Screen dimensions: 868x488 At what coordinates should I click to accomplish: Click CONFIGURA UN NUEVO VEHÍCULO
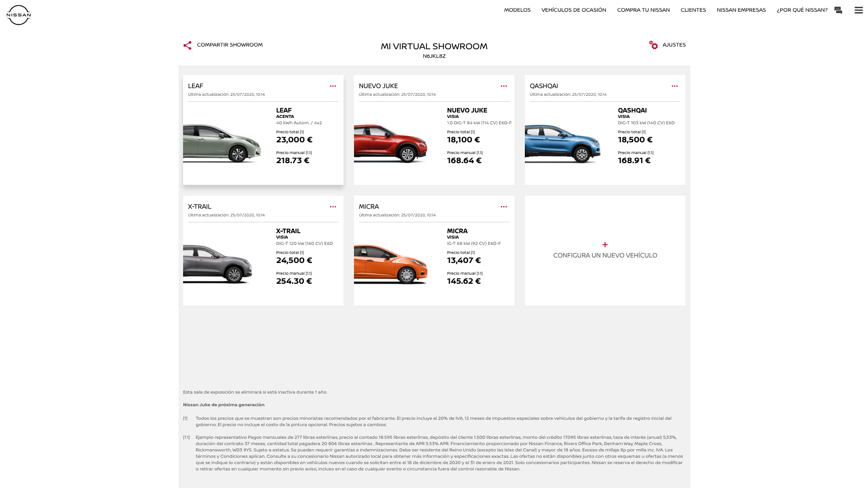[605, 255]
